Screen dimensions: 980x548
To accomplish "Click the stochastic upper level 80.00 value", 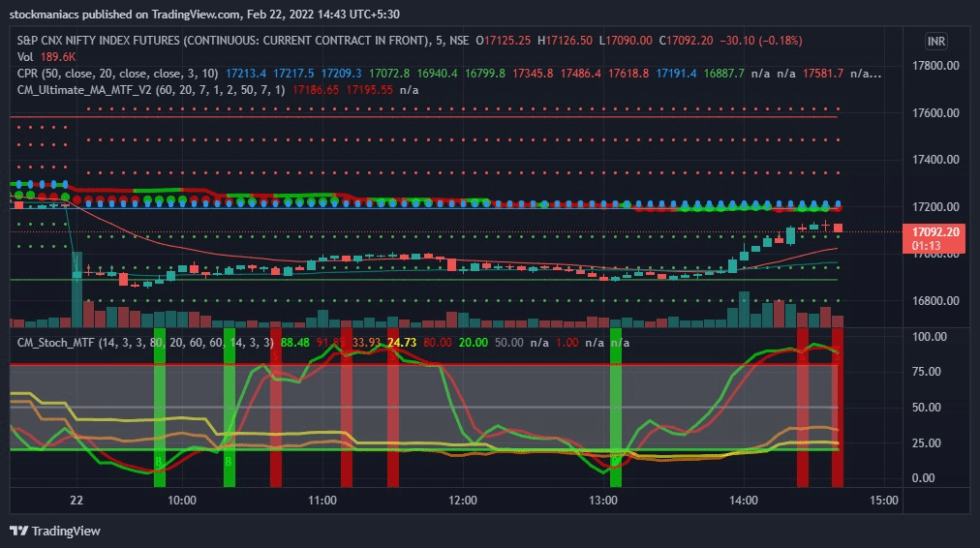I will pos(438,343).
